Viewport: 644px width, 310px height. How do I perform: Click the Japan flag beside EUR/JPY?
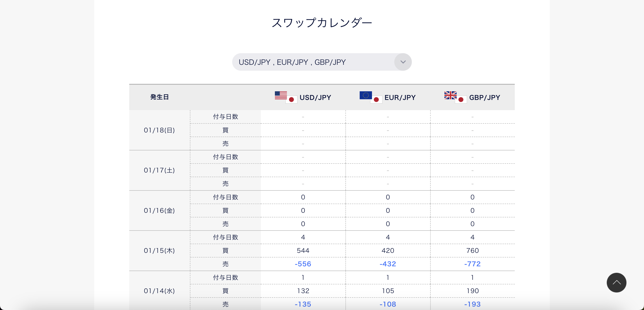376,99
